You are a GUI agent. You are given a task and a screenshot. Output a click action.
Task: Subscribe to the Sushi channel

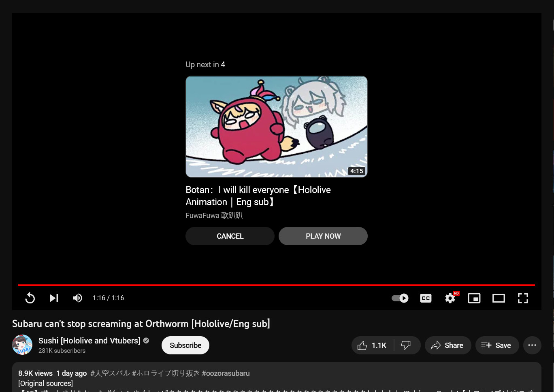click(x=185, y=345)
